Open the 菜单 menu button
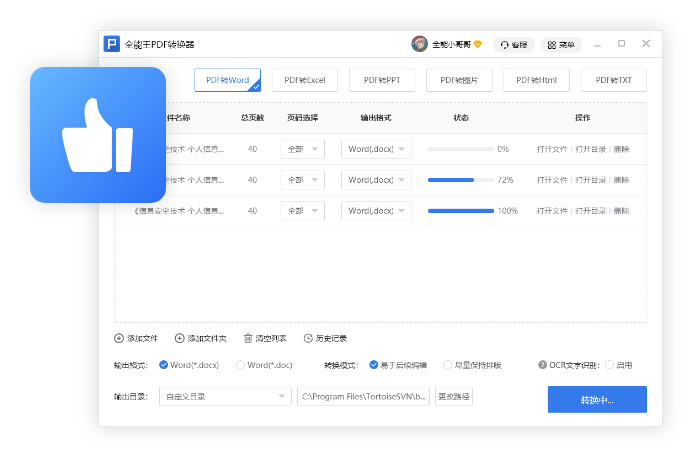 pyautogui.click(x=561, y=45)
